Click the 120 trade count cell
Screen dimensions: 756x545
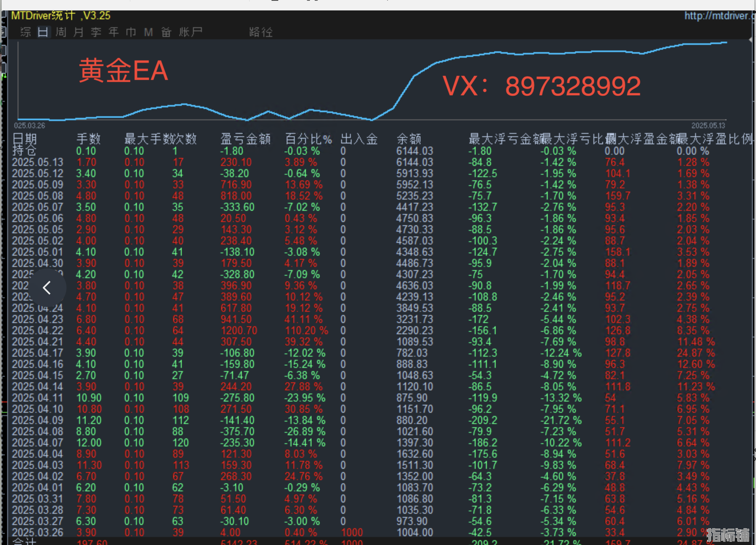tap(181, 443)
